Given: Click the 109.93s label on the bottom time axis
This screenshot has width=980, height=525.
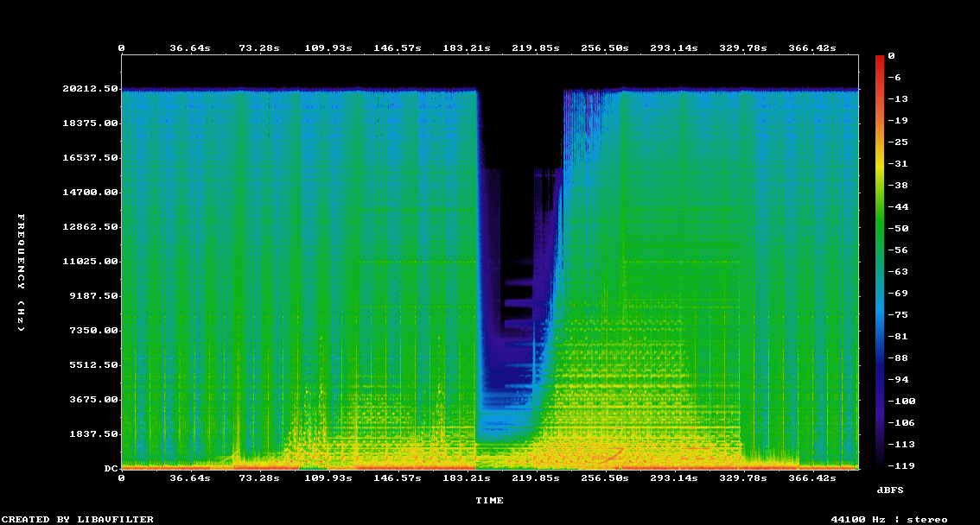Looking at the screenshot, I should pos(328,478).
